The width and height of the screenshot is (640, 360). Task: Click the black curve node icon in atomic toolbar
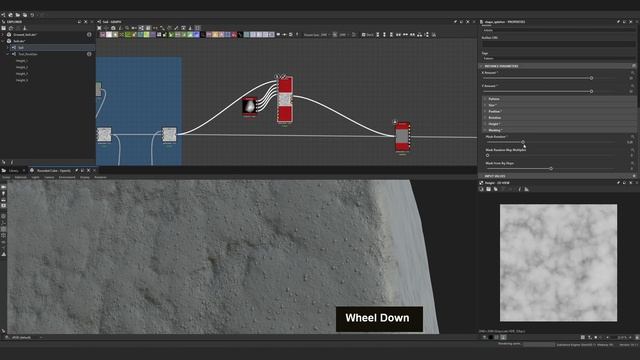point(240,35)
